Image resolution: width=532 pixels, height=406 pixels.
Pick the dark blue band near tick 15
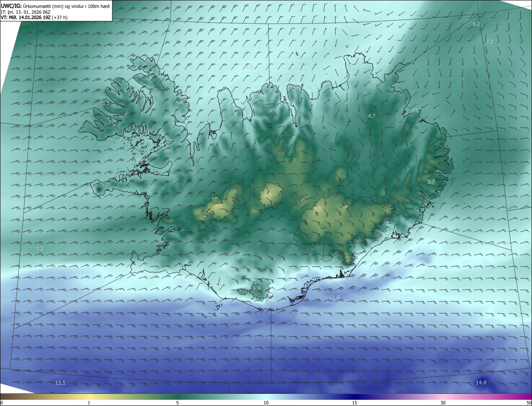pyautogui.click(x=355, y=397)
